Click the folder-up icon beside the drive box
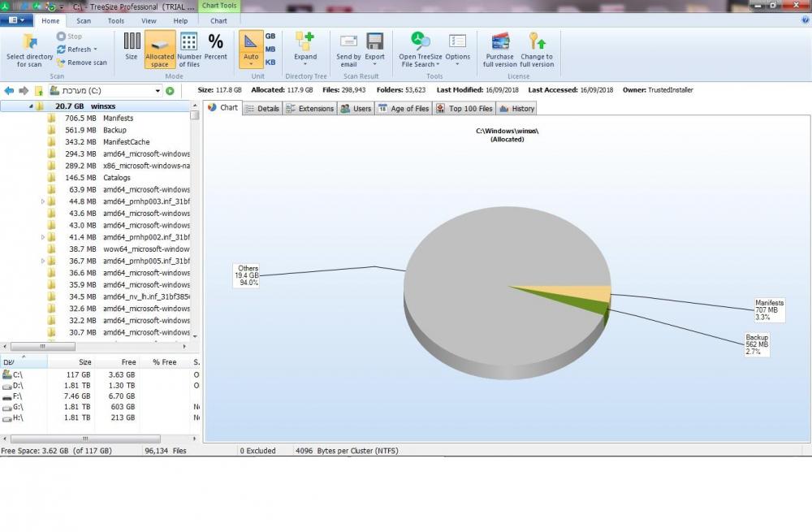The image size is (812, 532). [38, 91]
